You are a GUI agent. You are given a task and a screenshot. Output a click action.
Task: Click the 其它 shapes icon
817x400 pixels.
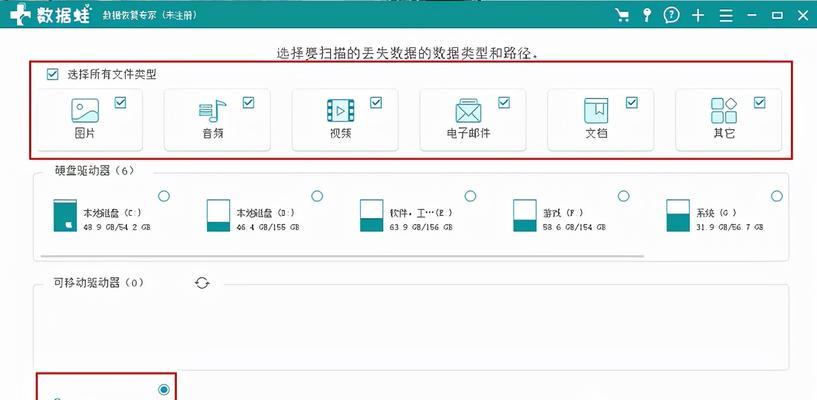click(x=724, y=110)
